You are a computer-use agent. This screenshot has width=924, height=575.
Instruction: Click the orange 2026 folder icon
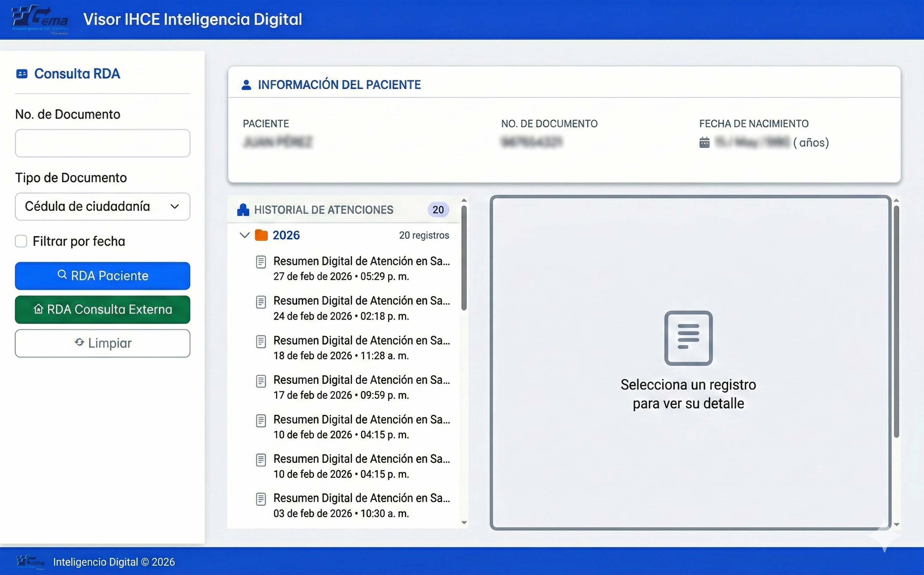click(x=261, y=235)
